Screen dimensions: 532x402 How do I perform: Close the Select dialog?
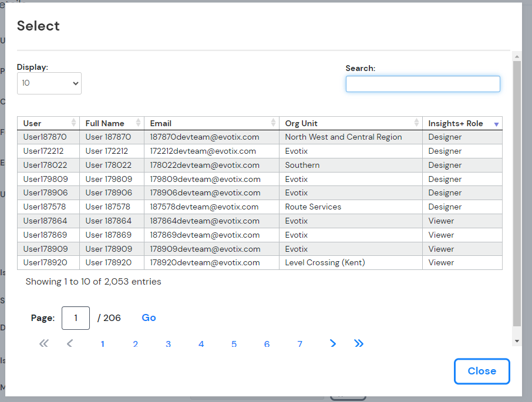point(482,371)
